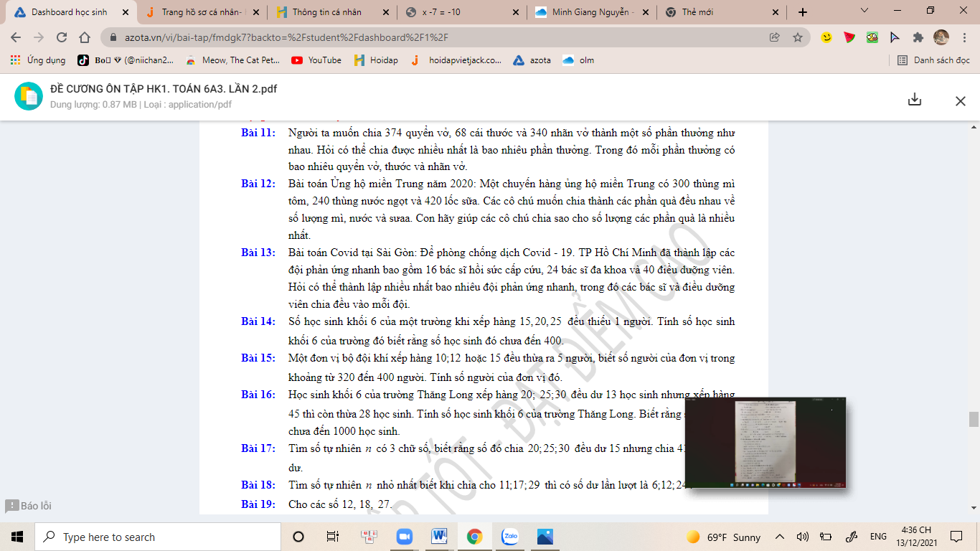
Task: Open Ứng dụng apps bookmark
Action: coord(38,60)
